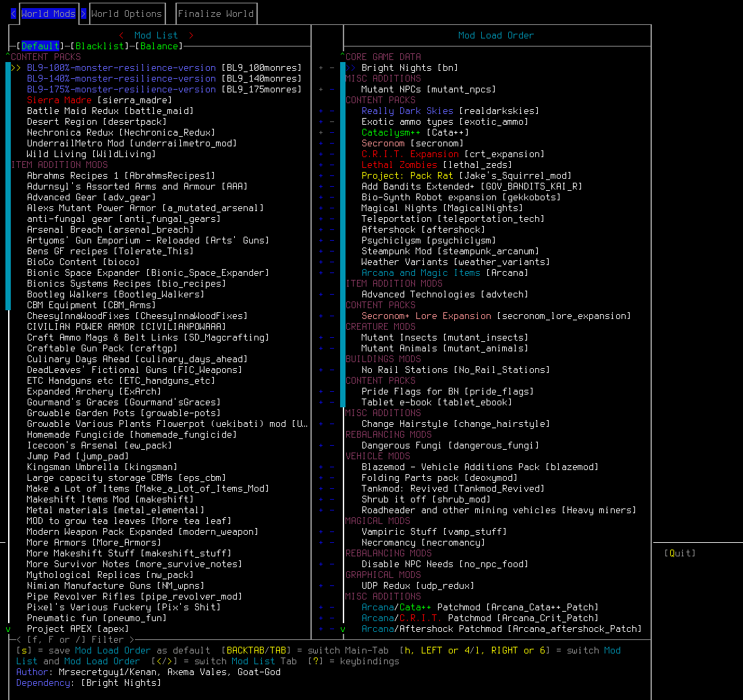The image size is (743, 700).
Task: Click red right arrow beside Mod List title
Action: pos(192,36)
